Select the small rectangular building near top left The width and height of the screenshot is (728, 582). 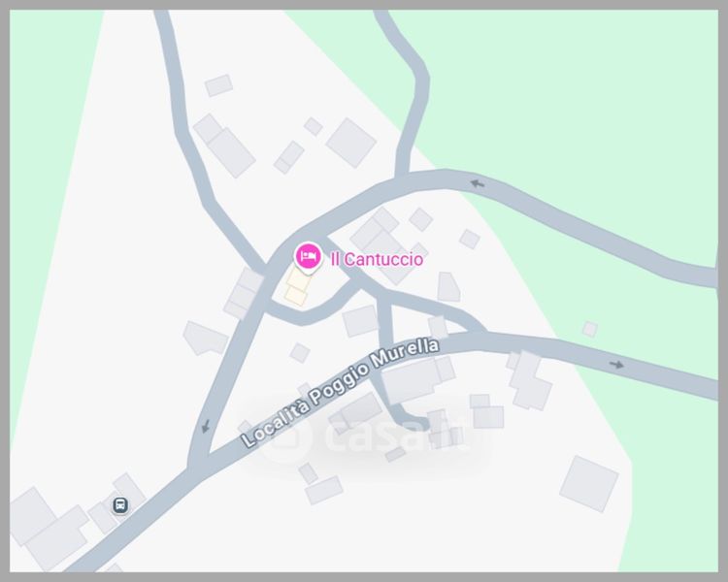click(218, 85)
